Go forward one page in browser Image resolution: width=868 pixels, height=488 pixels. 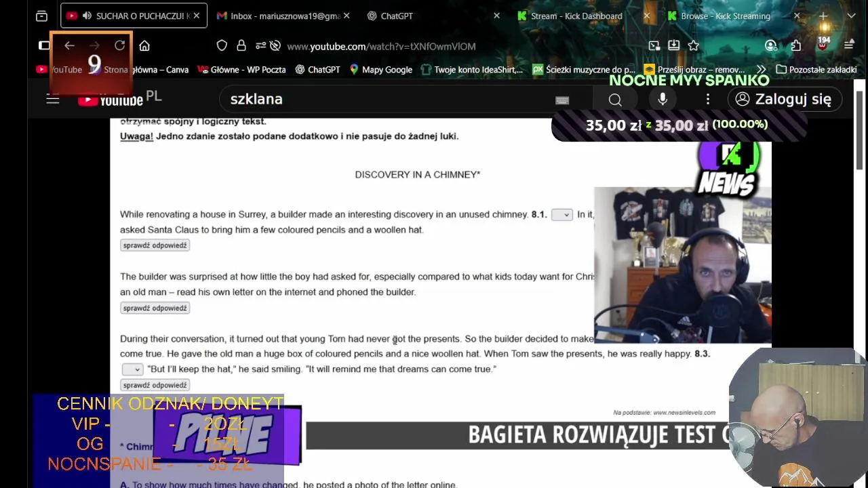94,45
